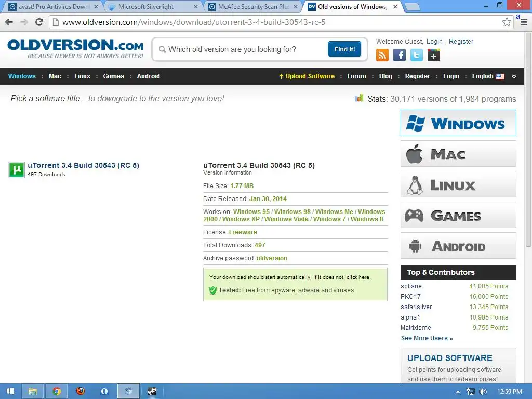Click the Register link beside Welcome Guest
The image size is (532, 399).
click(x=461, y=42)
